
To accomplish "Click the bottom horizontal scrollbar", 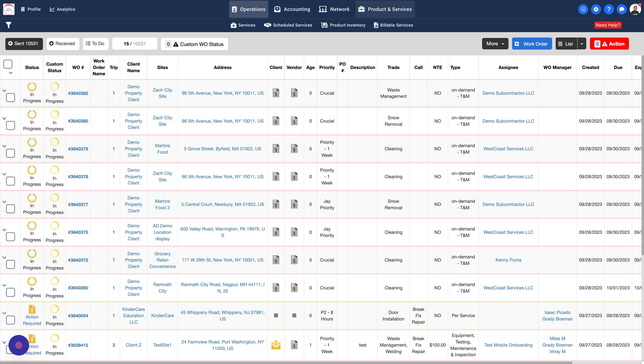I will [x=285, y=362].
